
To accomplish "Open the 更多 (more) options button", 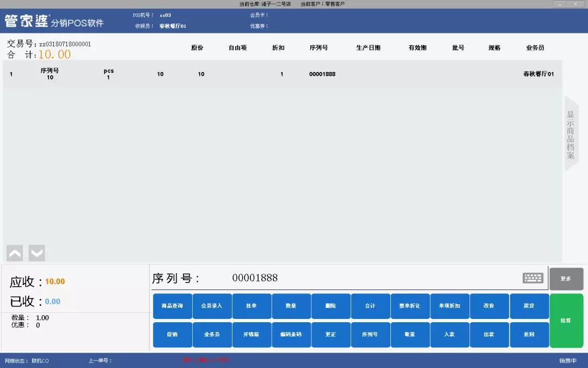I will point(566,279).
